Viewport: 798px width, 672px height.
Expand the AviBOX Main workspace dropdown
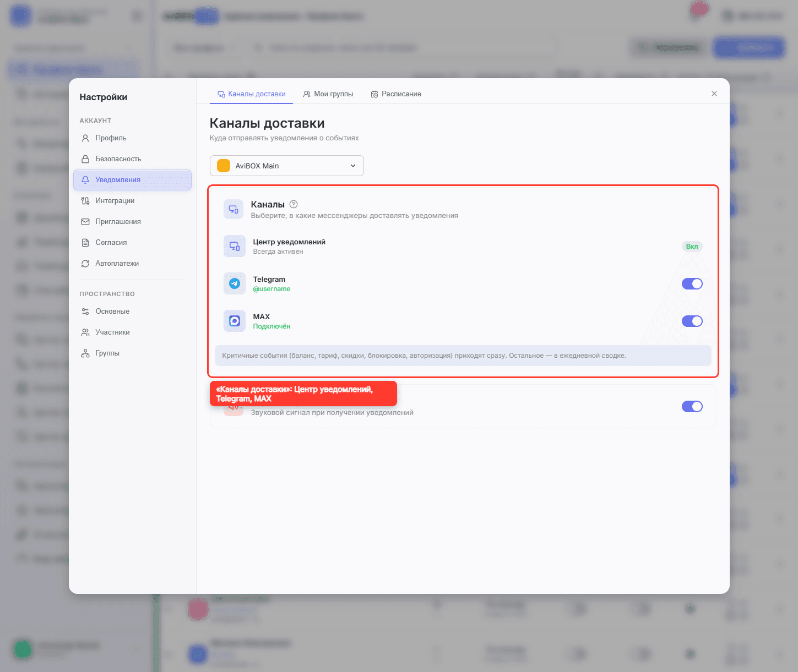tap(287, 166)
